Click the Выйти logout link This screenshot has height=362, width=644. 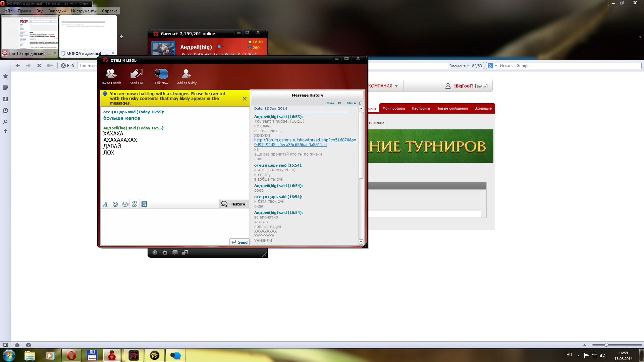481,86
